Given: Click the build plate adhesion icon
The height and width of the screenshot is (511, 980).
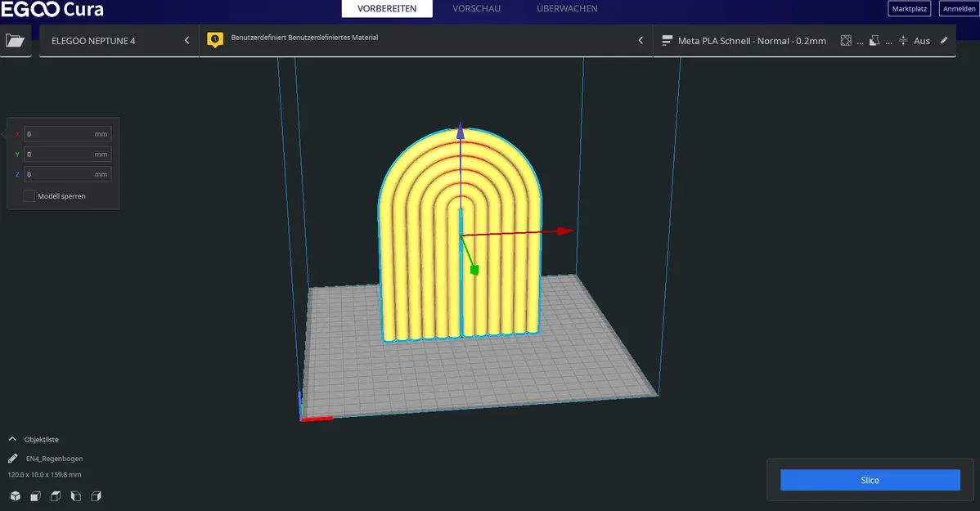Looking at the screenshot, I should tap(903, 41).
